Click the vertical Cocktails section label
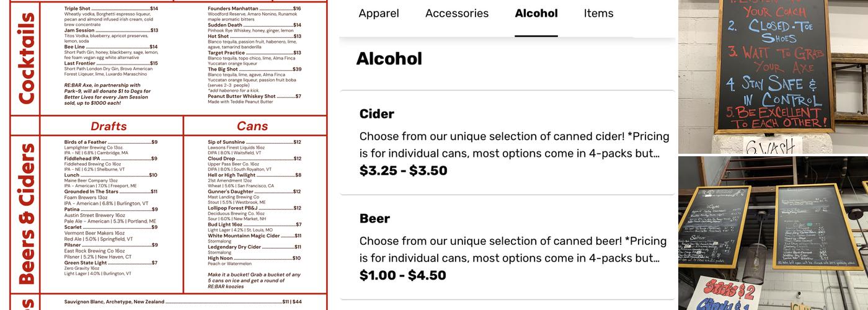 [26, 58]
